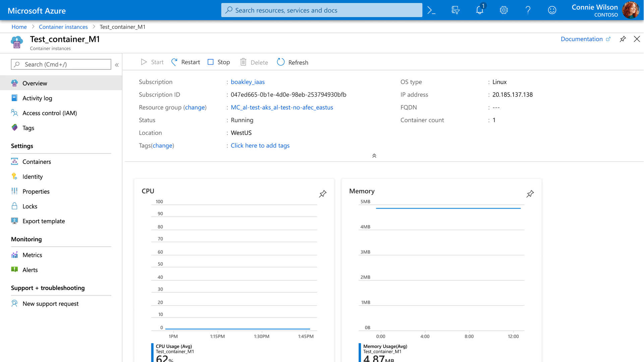
Task: Open the help question mark icon
Action: (528, 10)
